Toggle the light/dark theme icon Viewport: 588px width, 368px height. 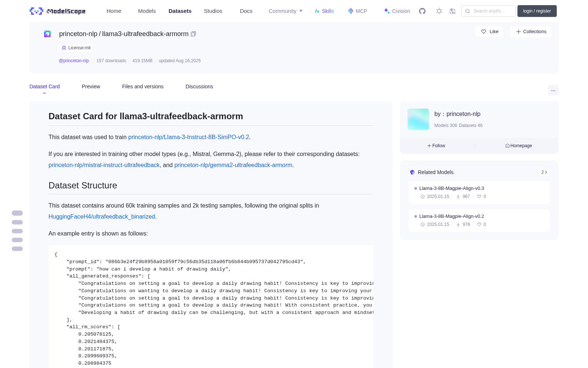pos(439,11)
